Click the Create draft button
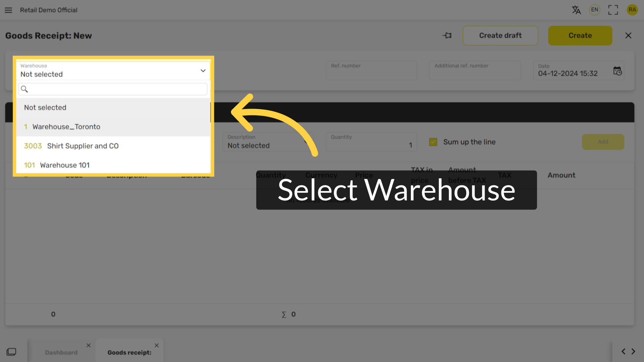Screen dimensions: 644x362 click(x=500, y=36)
